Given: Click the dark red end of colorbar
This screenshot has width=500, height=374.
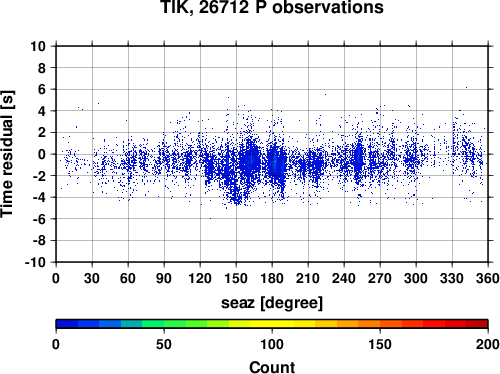Looking at the screenshot, I should [x=477, y=324].
